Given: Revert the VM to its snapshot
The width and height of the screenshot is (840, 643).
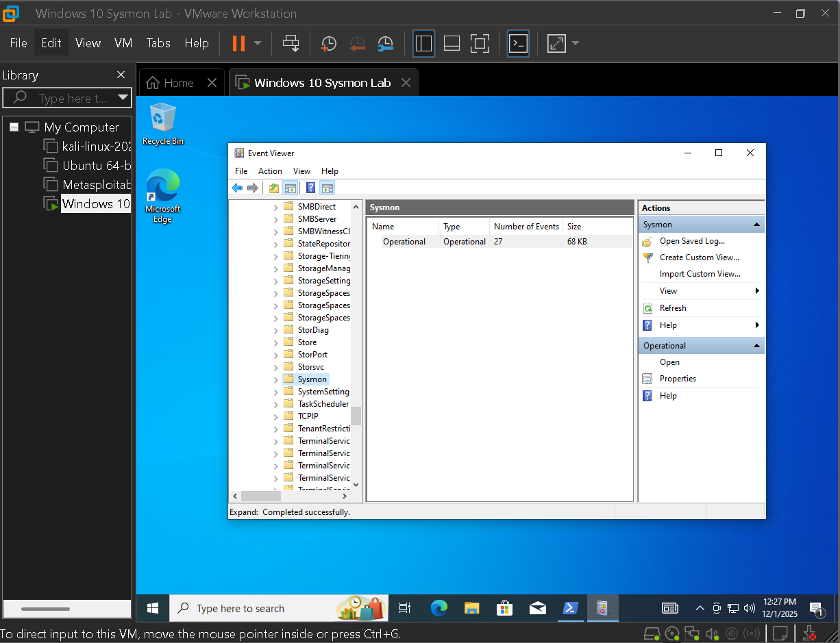Looking at the screenshot, I should tap(357, 43).
